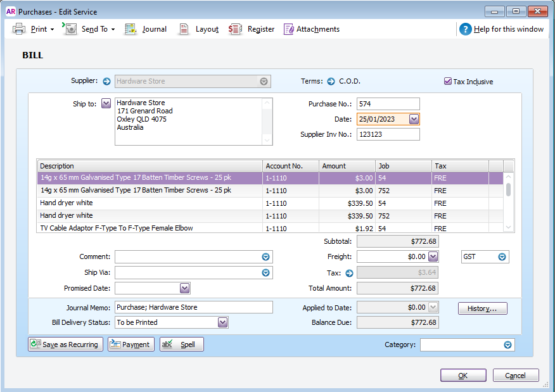Click the Send To toolbar icon
Image resolution: width=555 pixels, height=392 pixels.
click(89, 28)
